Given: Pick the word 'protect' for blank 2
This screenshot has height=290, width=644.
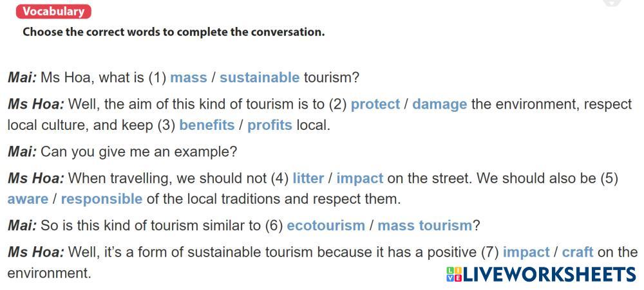Looking at the screenshot, I should click(375, 104).
